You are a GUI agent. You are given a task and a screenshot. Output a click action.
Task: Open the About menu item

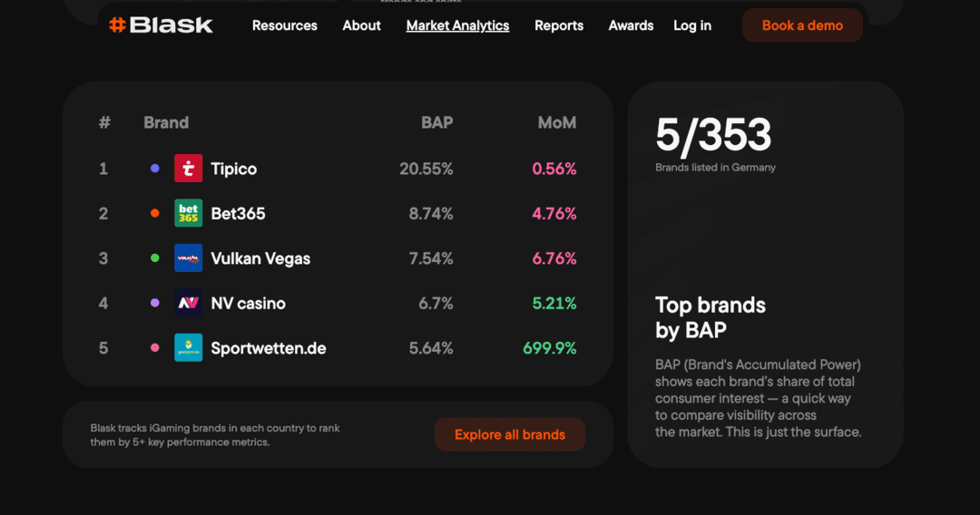361,25
